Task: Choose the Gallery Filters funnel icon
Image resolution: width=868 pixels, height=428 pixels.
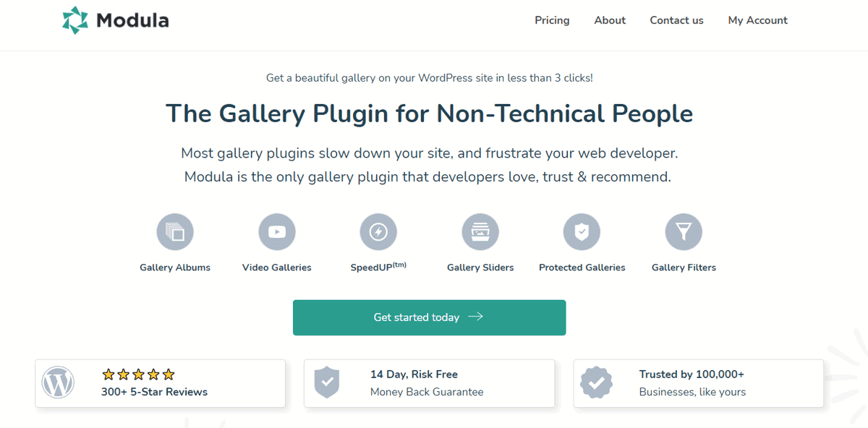Action: (684, 232)
